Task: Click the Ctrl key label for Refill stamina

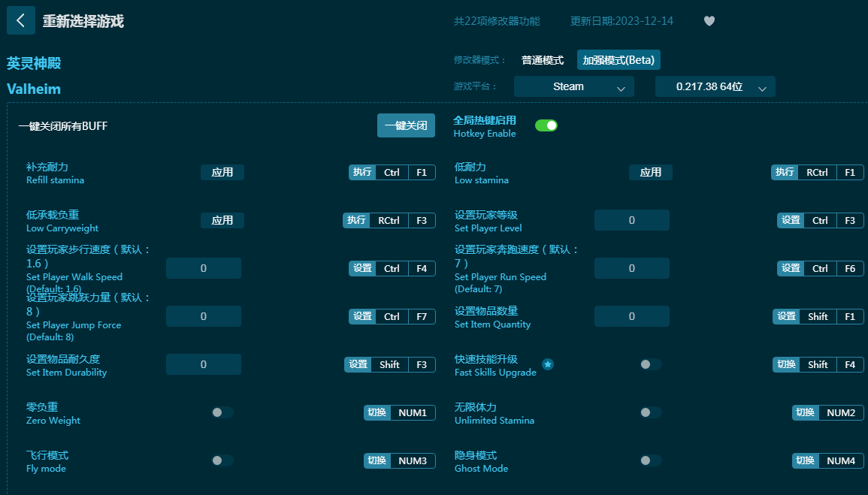Action: click(x=392, y=172)
